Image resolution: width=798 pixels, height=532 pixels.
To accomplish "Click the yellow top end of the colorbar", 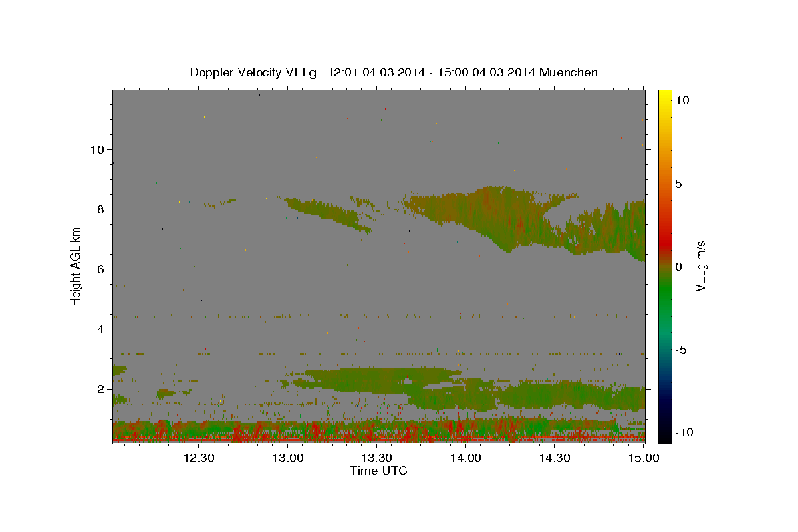I will (665, 94).
